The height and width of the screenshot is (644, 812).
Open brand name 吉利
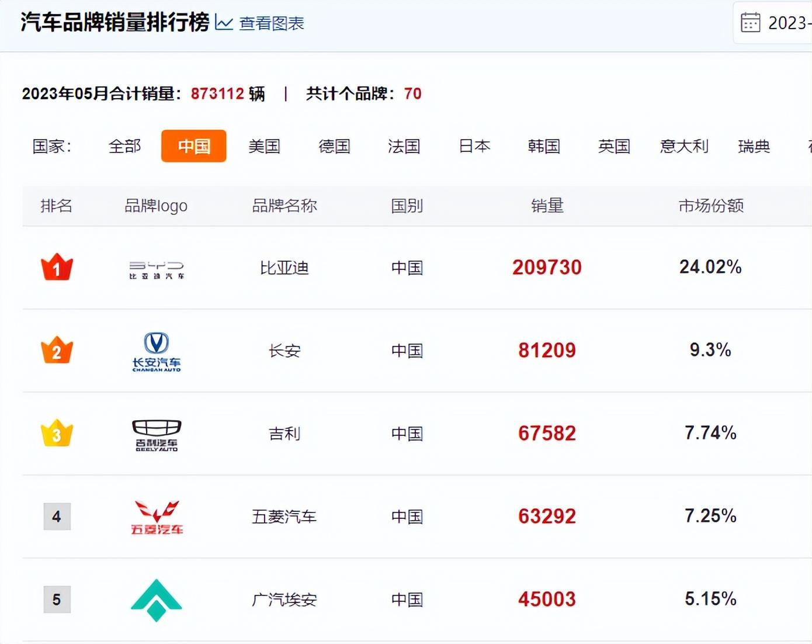click(284, 434)
